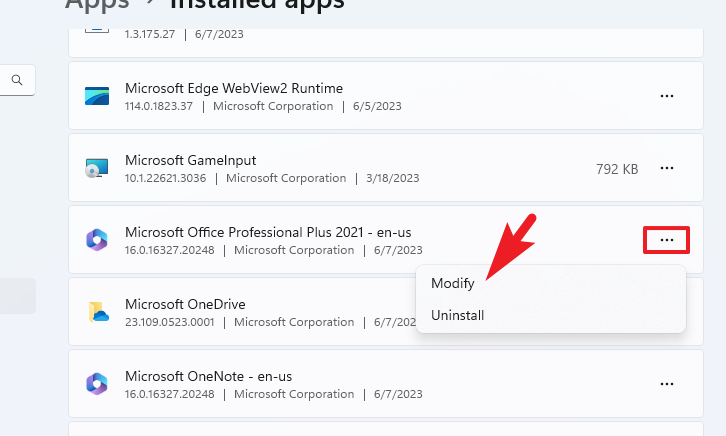The width and height of the screenshot is (726, 436).
Task: Click the Installed apps heading
Action: [257, 5]
